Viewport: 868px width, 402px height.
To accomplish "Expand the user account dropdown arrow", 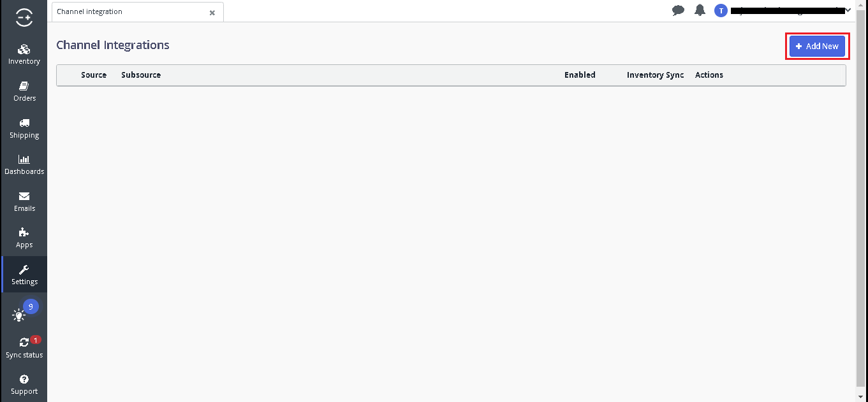I will (848, 10).
